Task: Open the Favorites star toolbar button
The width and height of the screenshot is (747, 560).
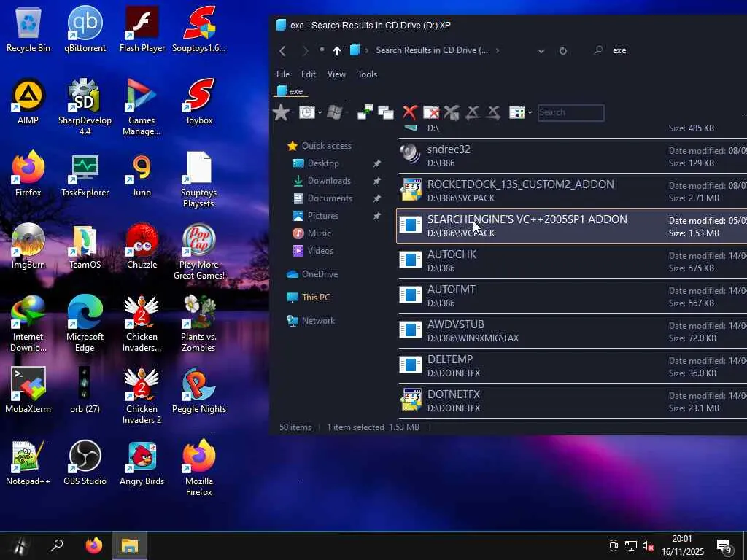Action: tap(281, 112)
